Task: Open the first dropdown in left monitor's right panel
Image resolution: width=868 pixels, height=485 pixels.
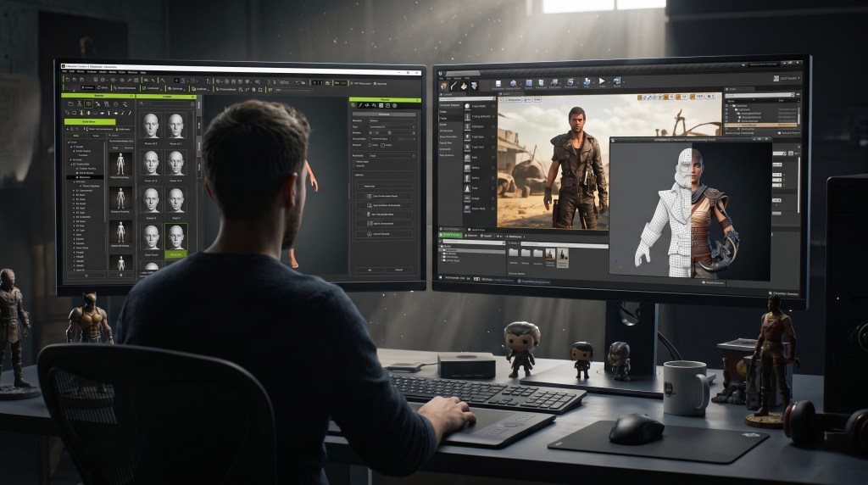Action: coord(392,127)
